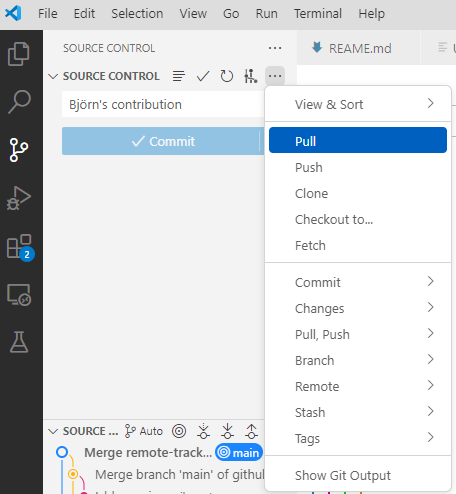Click the Refresh icon in Source Control header
Viewport: 456px width, 494px height.
coord(227,76)
